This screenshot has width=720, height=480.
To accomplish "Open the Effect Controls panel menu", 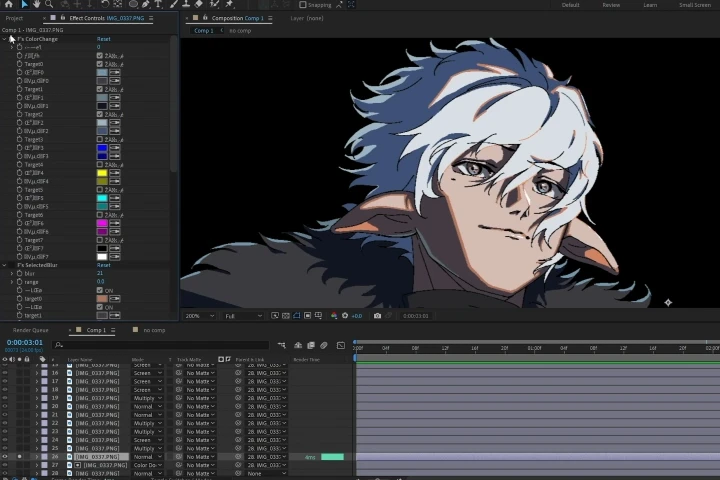I will [x=151, y=18].
